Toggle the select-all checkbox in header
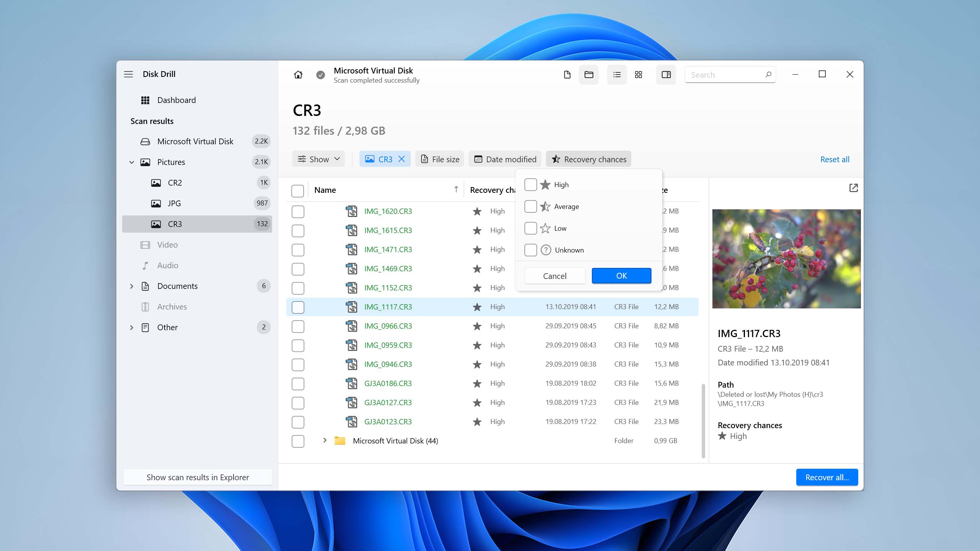Screen dimensions: 980x551 [297, 191]
